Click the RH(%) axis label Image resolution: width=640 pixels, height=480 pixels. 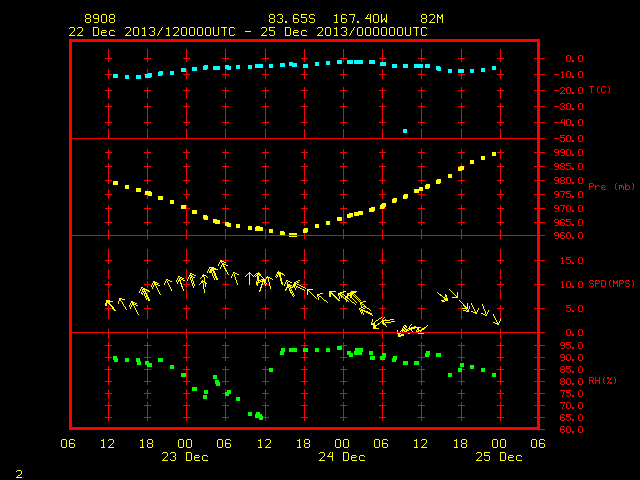click(602, 380)
